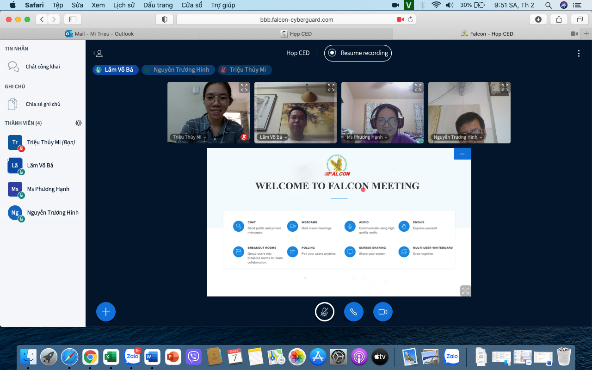Open the Safari Lịch sử menu
Screen dimensions: 592x370
pos(124,5)
